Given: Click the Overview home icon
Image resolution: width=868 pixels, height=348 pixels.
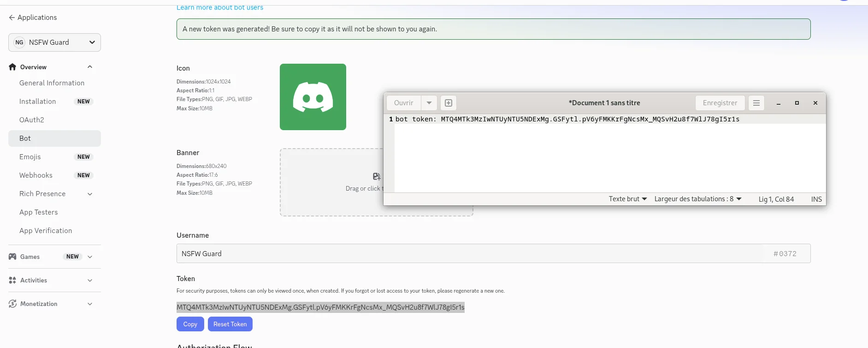Looking at the screenshot, I should [12, 67].
